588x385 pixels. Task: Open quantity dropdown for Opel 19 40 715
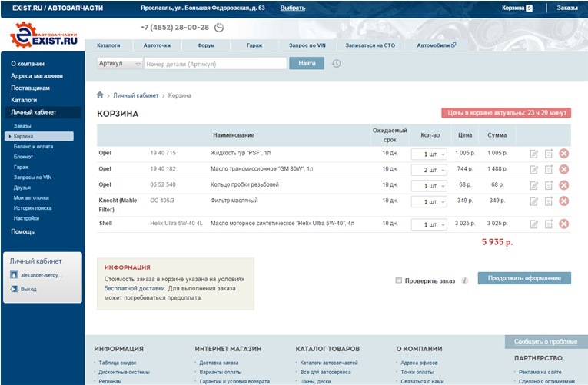tap(429, 154)
